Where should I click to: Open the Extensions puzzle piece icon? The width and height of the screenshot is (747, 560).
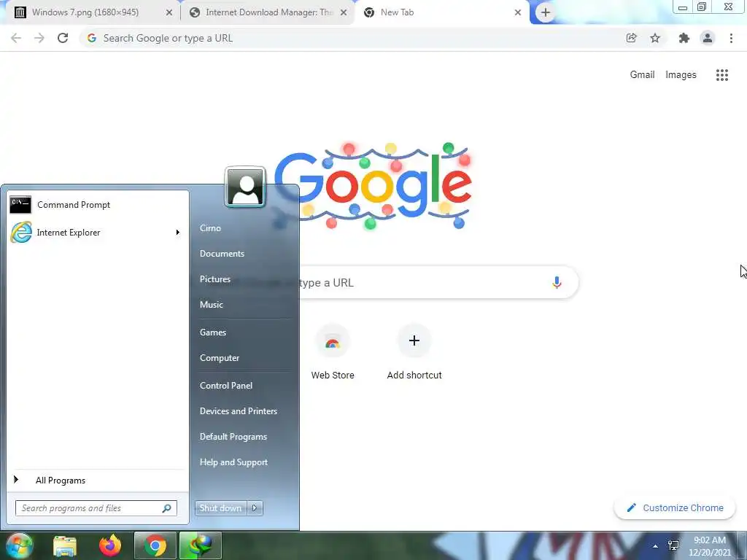(x=684, y=38)
